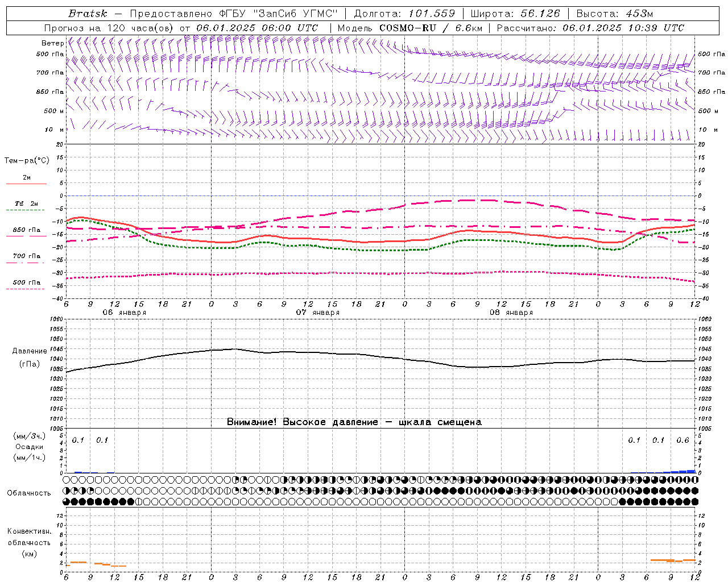Click the '07 января' date label
This screenshot has width=728, height=582.
pos(317,313)
